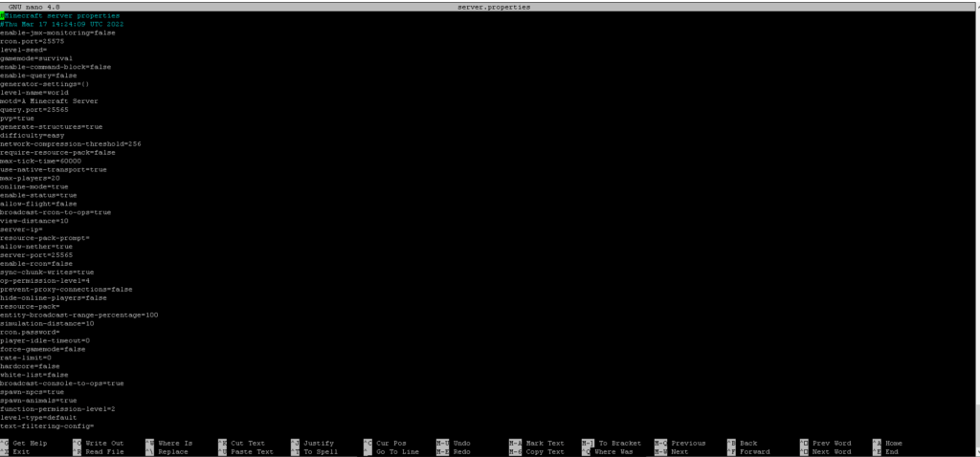
Task: Click the "Cut Text" shortcut label
Action: [248, 444]
